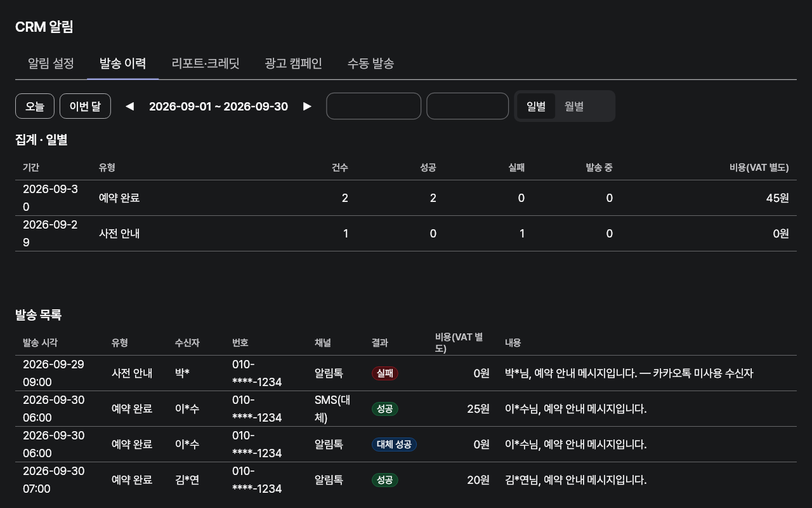Click the 2026-09-30 07:00 send time
The height and width of the screenshot is (508, 812).
[x=53, y=480]
